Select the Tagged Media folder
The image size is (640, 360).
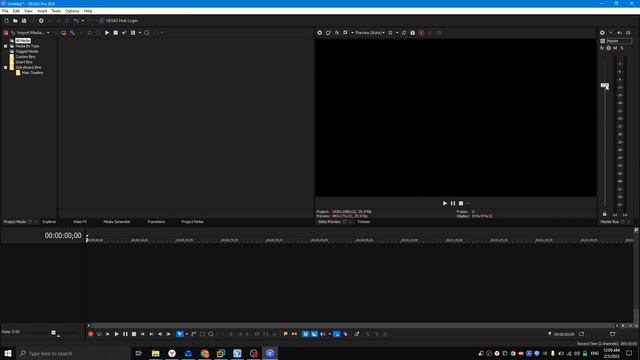27,51
